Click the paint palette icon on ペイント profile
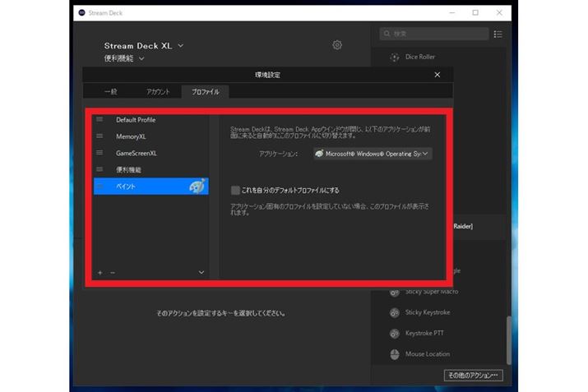The height and width of the screenshot is (392, 588). pos(197,187)
